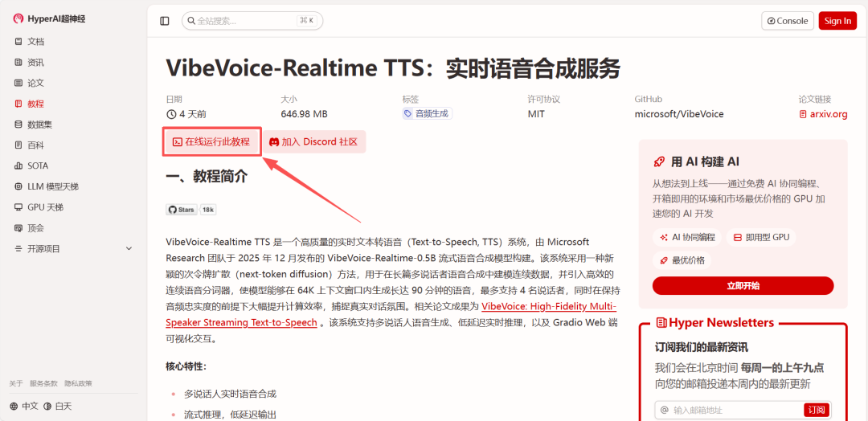Click the 立即开始 button
The width and height of the screenshot is (868, 421).
[x=743, y=286]
